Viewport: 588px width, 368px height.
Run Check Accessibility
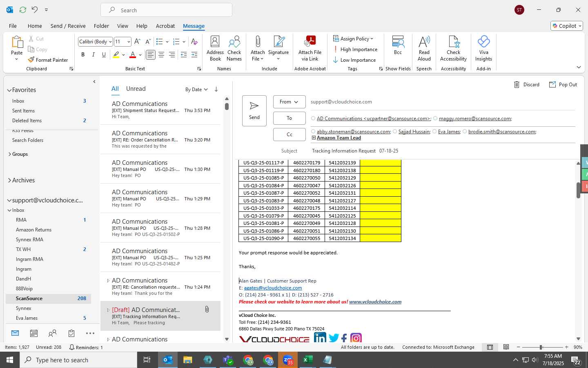(453, 48)
